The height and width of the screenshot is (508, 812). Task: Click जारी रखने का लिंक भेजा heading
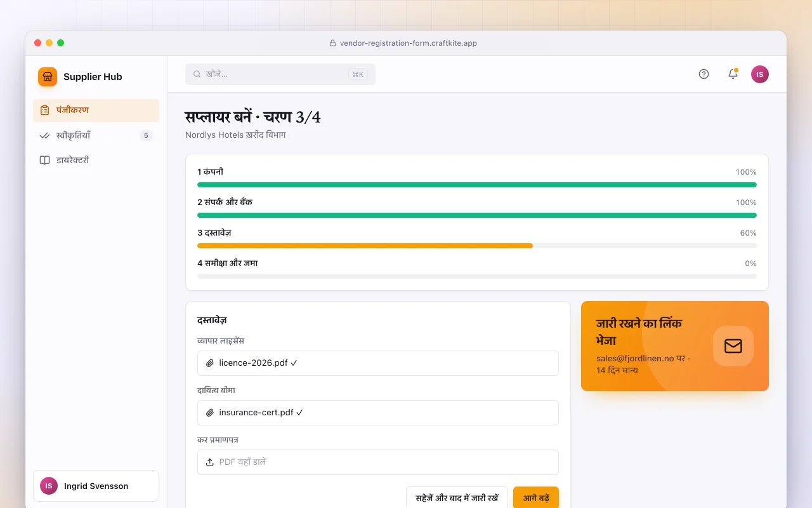[639, 331]
